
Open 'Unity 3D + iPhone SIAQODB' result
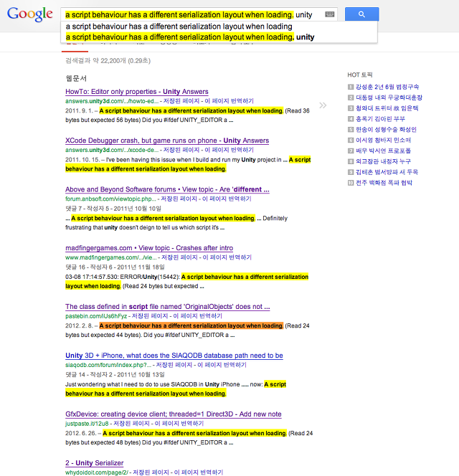click(x=174, y=356)
